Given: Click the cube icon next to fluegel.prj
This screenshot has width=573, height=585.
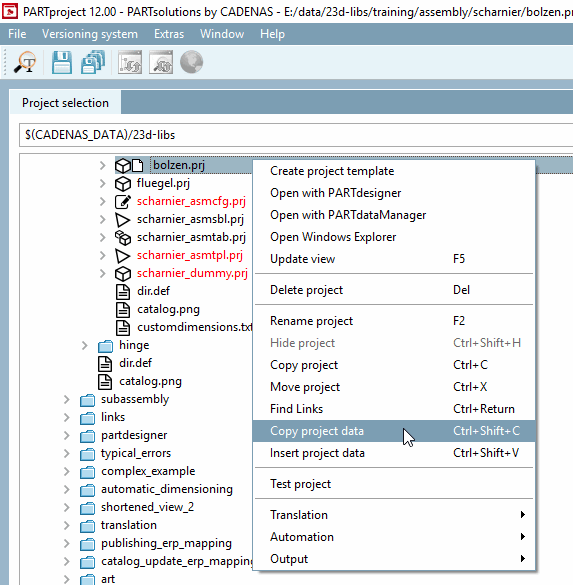Looking at the screenshot, I should [x=123, y=184].
